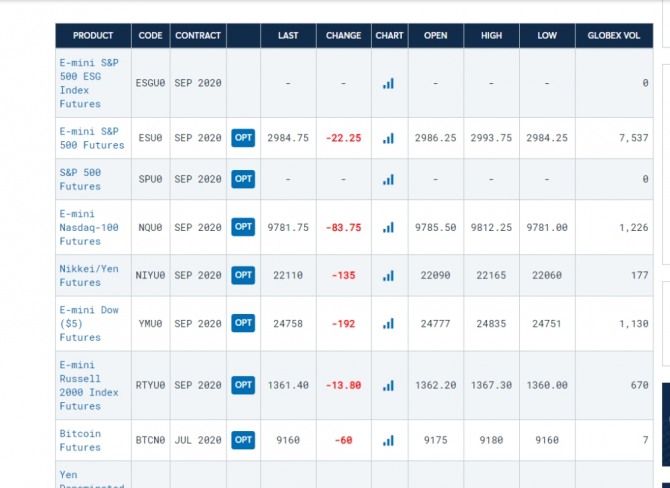Go to E-mini Dow ($5) Futures page
The image size is (670, 488).
(88, 323)
